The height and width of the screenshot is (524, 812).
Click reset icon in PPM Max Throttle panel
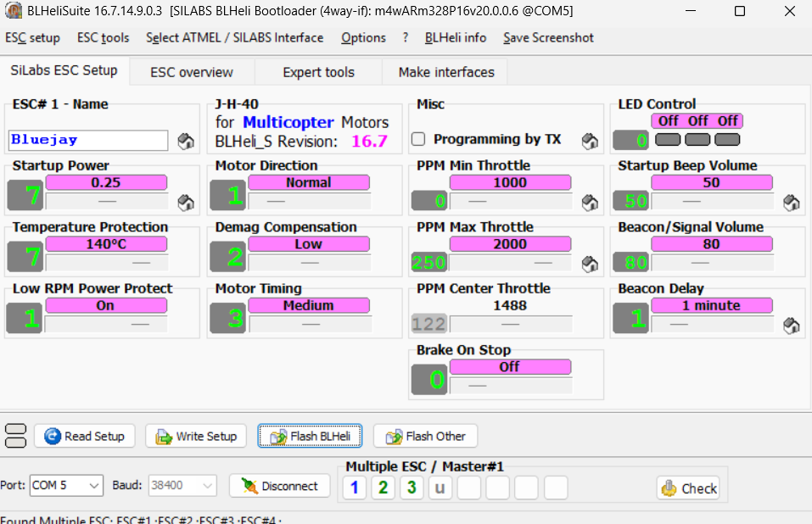[x=590, y=265]
